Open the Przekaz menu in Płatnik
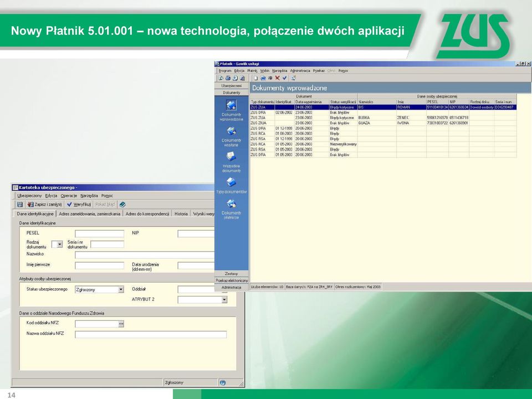532x399 pixels. (x=319, y=71)
